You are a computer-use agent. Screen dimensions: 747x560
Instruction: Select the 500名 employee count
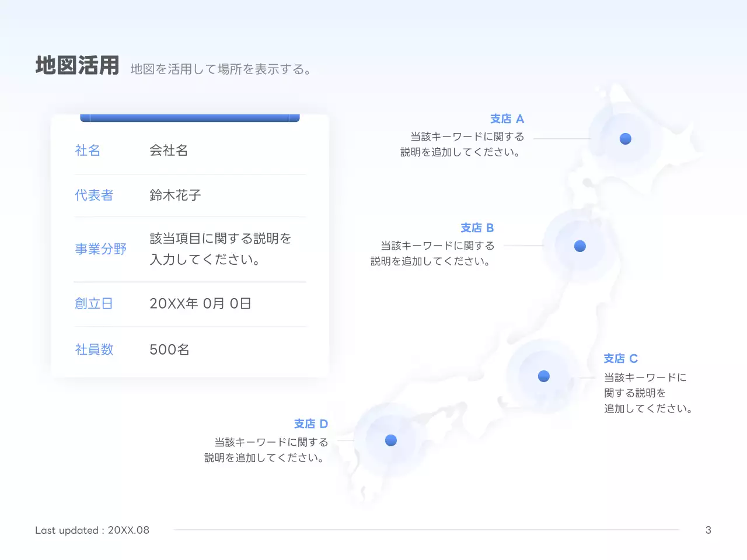point(169,349)
